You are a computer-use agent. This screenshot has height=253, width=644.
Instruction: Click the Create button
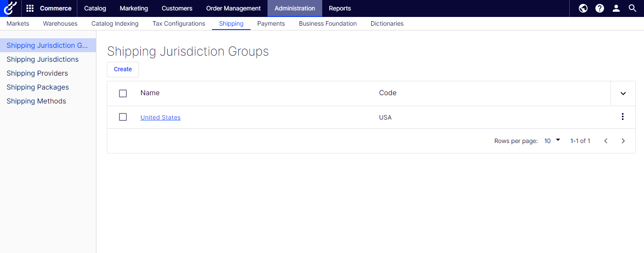pyautogui.click(x=123, y=70)
